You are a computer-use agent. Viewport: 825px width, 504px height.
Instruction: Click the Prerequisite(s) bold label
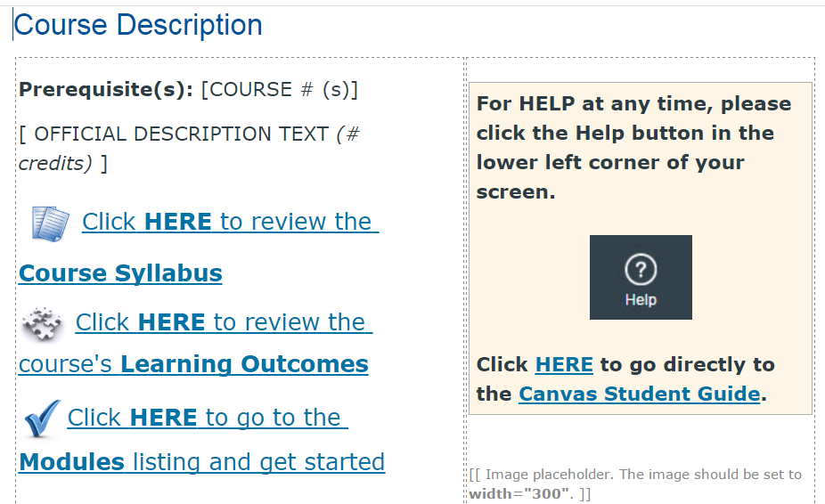tap(106, 89)
